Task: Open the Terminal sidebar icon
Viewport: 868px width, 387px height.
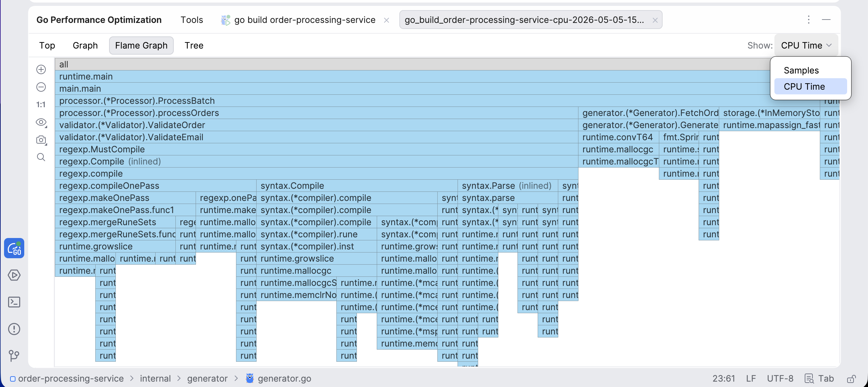Action: [14, 302]
